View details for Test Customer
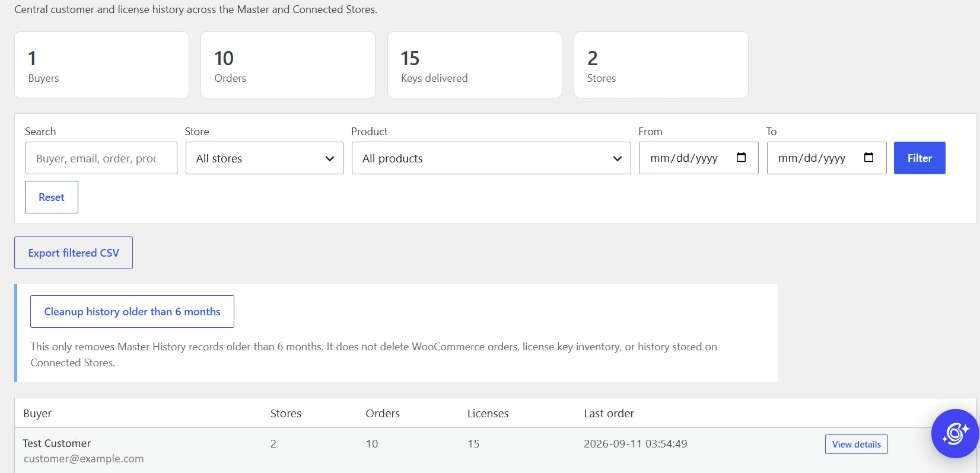The image size is (980, 473). coord(856,444)
